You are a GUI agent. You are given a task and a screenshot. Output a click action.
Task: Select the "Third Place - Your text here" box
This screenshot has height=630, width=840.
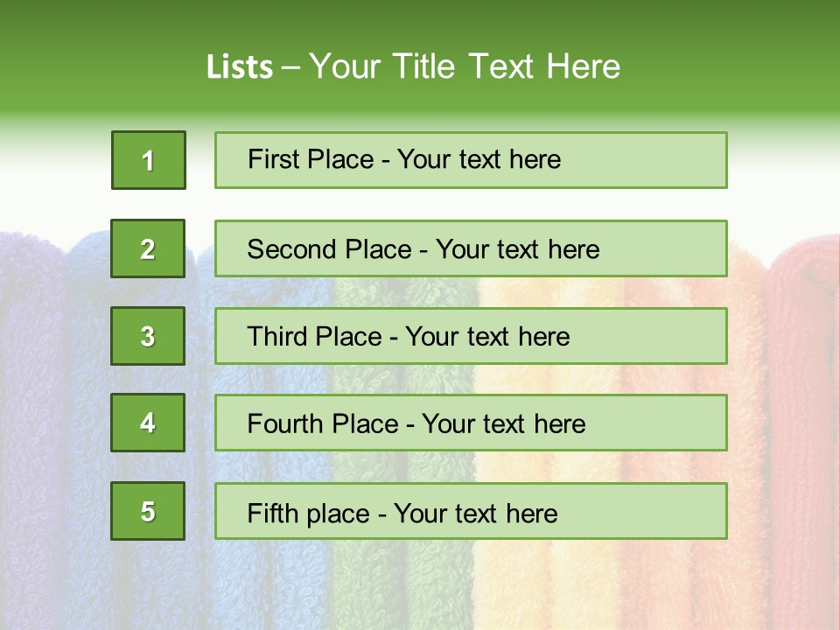(471, 336)
